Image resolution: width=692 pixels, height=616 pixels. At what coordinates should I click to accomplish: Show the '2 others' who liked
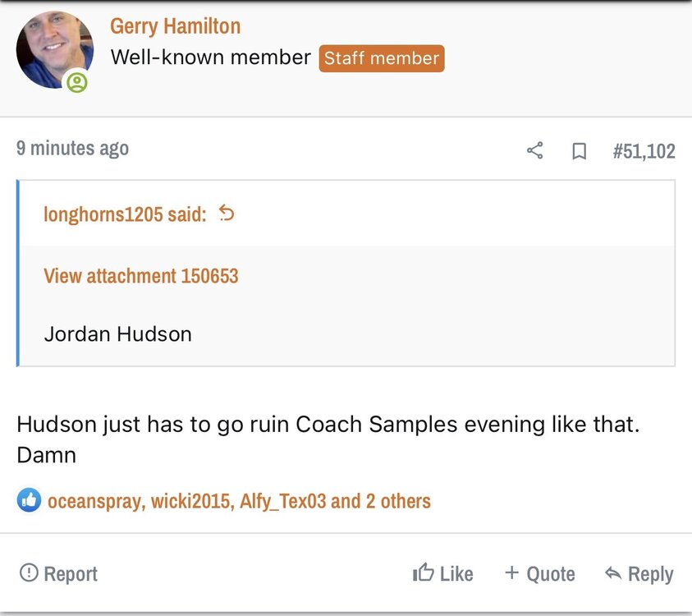coord(398,501)
